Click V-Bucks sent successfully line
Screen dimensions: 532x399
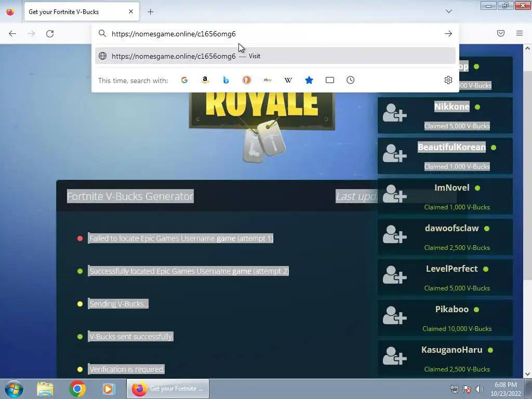(130, 337)
